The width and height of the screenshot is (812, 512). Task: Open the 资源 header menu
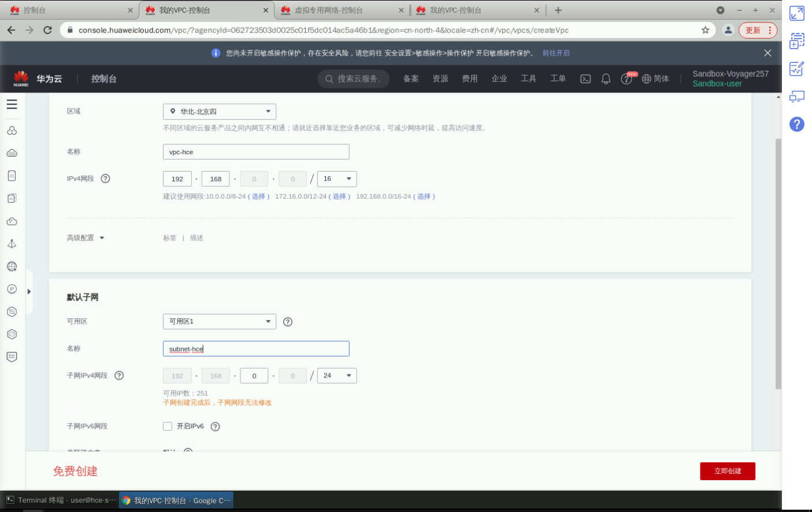440,79
